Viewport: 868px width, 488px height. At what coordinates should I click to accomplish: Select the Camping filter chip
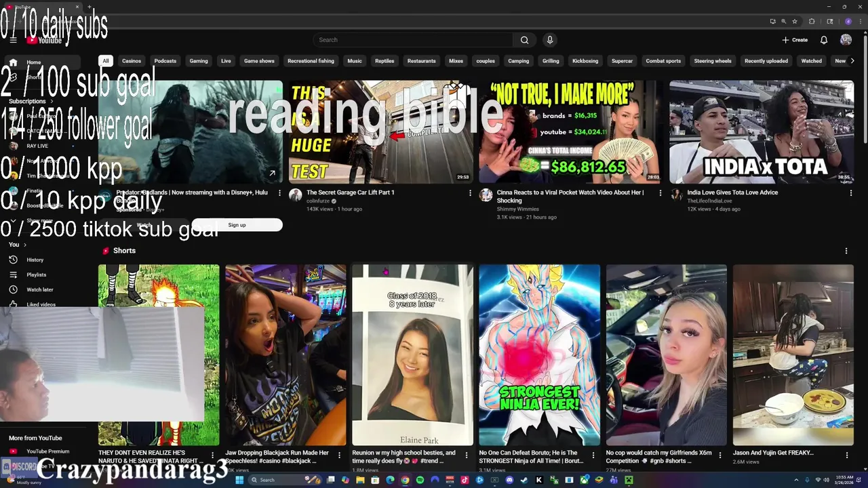[x=518, y=61]
